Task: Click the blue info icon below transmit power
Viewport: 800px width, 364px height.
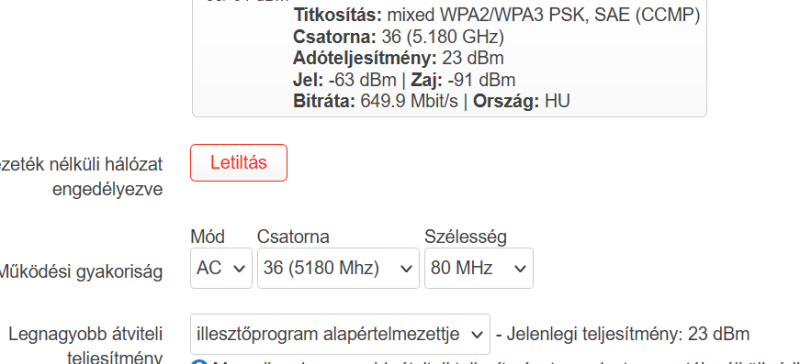Action: click(199, 361)
